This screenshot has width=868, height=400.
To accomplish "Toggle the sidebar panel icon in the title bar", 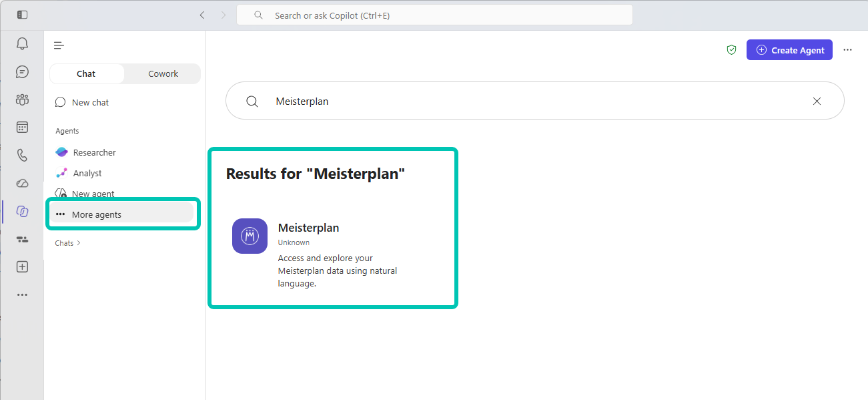I will [22, 15].
